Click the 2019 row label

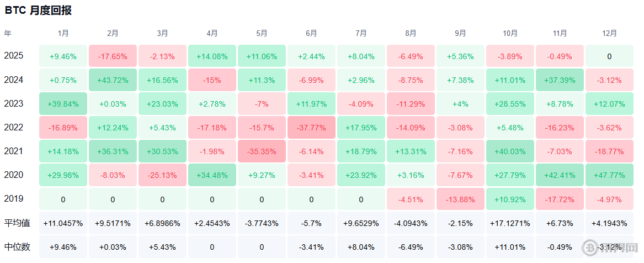click(13, 198)
